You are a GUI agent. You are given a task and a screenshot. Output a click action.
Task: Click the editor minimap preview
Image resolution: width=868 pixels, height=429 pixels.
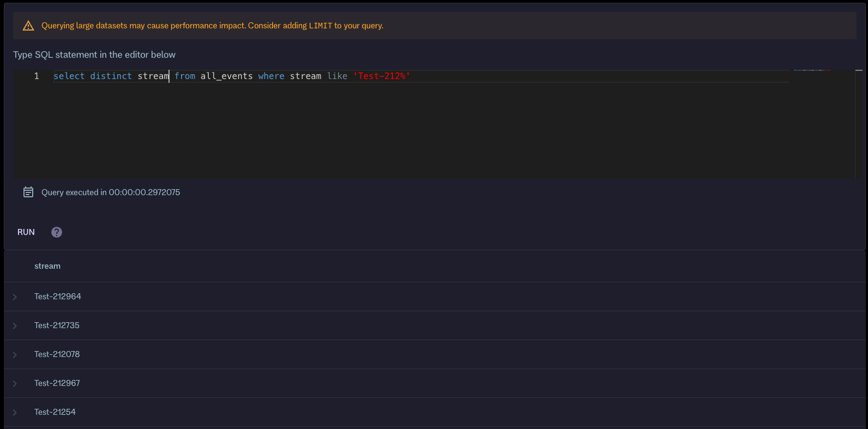point(812,70)
